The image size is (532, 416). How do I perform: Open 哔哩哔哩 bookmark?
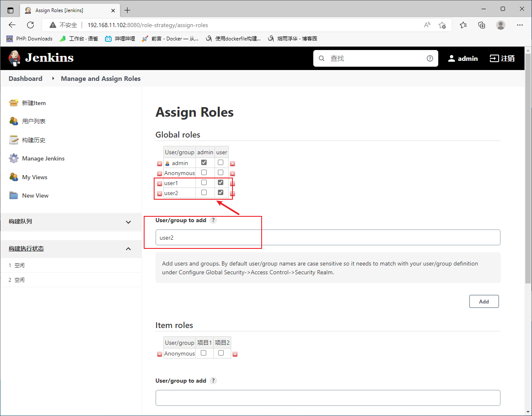[x=120, y=39]
